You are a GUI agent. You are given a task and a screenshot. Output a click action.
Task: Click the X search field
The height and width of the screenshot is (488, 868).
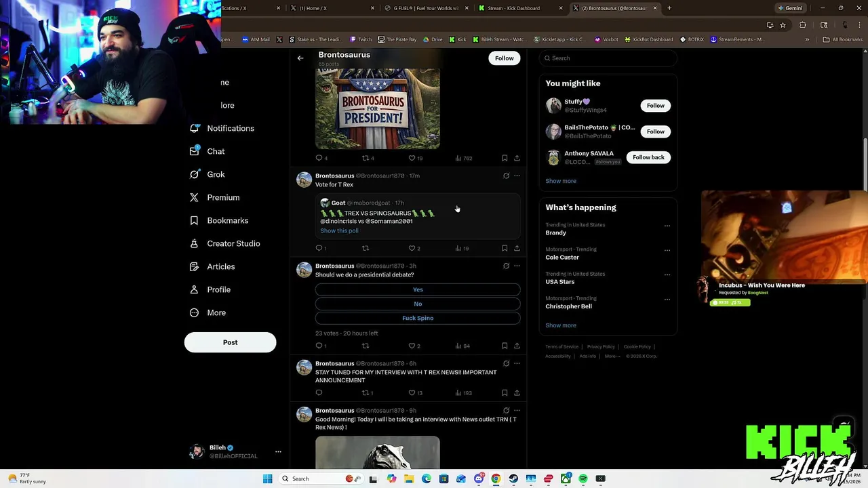(608, 58)
